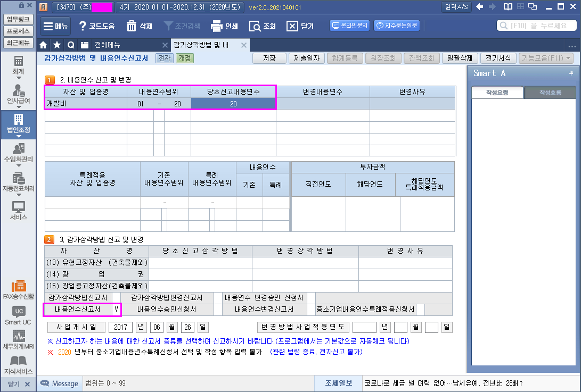Check the 감가상각방법신고서 checkbox
The image size is (581, 392).
tap(116, 297)
